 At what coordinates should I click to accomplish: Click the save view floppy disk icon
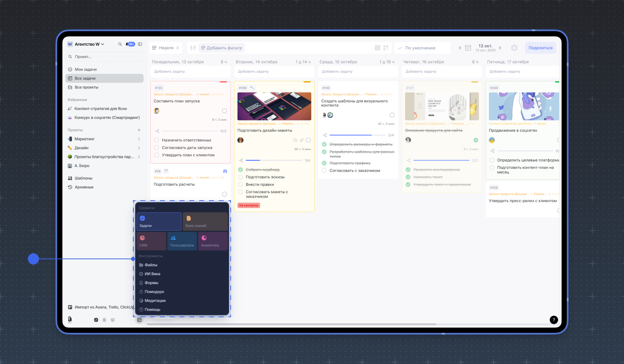coord(377,48)
